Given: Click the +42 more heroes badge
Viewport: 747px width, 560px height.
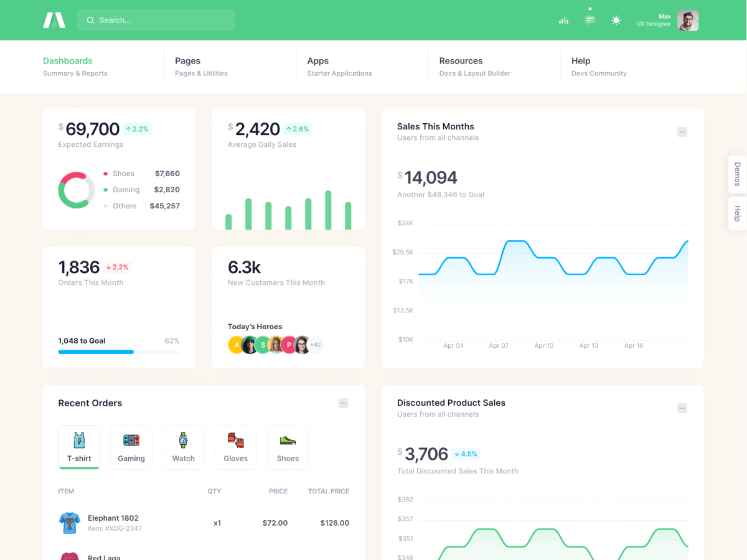Looking at the screenshot, I should click(316, 345).
